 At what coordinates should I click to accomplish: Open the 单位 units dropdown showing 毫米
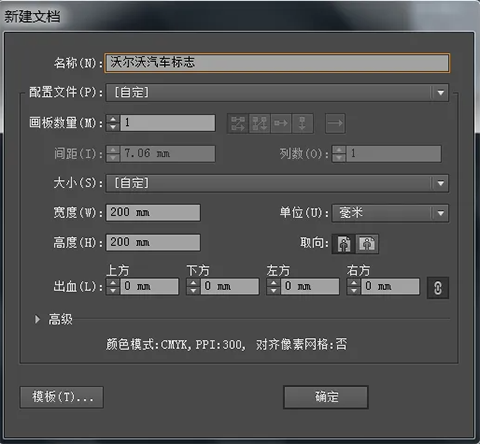[x=390, y=213]
